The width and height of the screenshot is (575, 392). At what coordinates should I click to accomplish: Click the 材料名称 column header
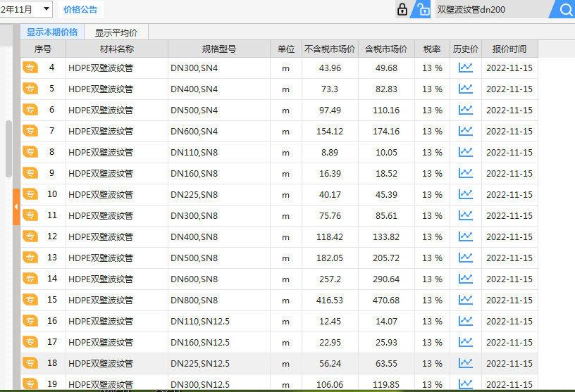[x=117, y=49]
